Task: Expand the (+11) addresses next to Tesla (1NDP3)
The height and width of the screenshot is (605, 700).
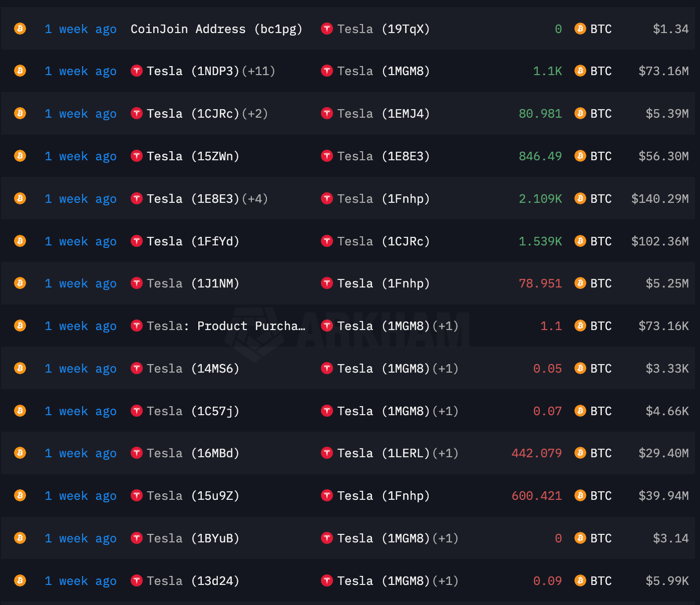Action: tap(258, 71)
